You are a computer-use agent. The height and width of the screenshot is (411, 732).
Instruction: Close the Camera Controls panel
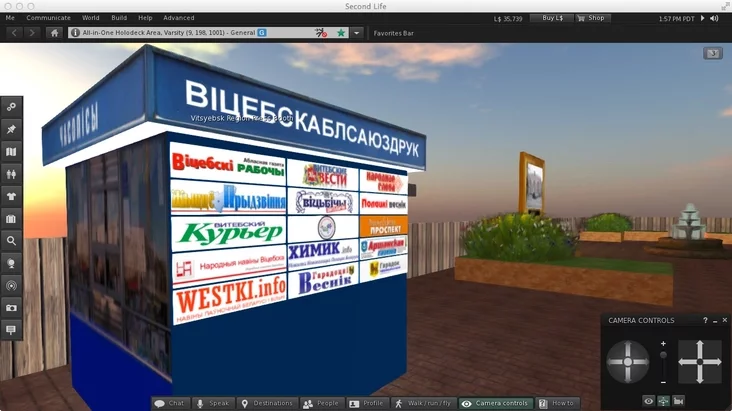725,320
